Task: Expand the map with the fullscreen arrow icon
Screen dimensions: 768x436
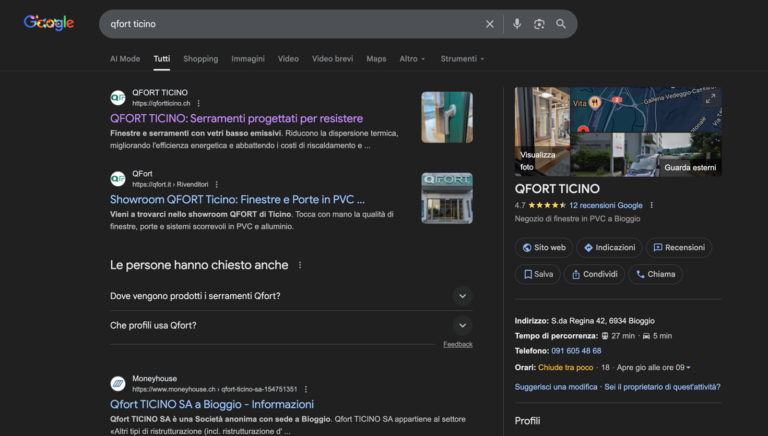Action: [710, 98]
